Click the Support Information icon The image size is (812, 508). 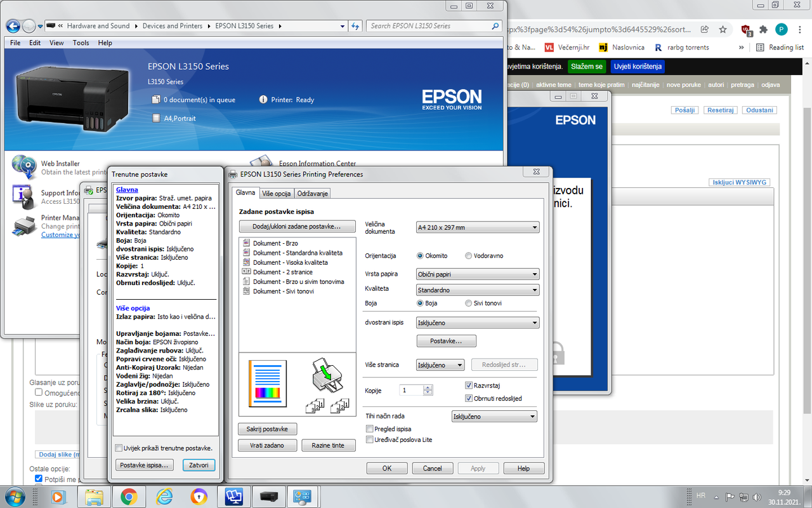pos(24,196)
